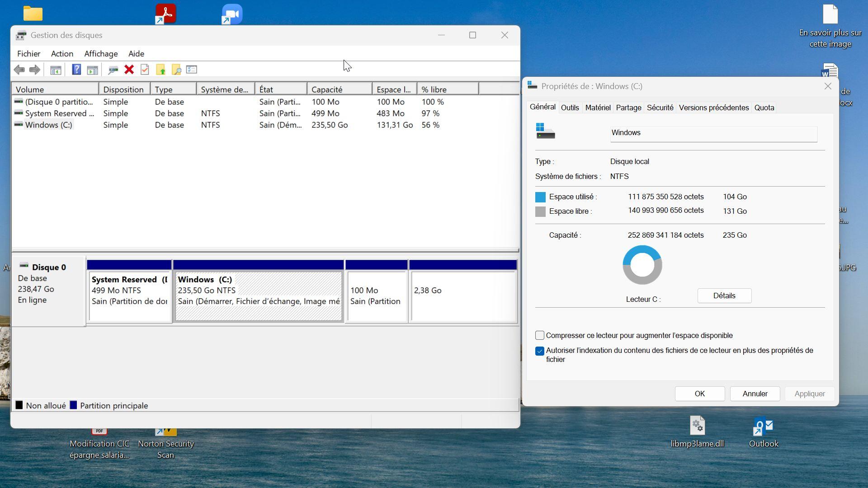Click the checklist view toolbar icon
This screenshot has width=868, height=488.
(192, 70)
